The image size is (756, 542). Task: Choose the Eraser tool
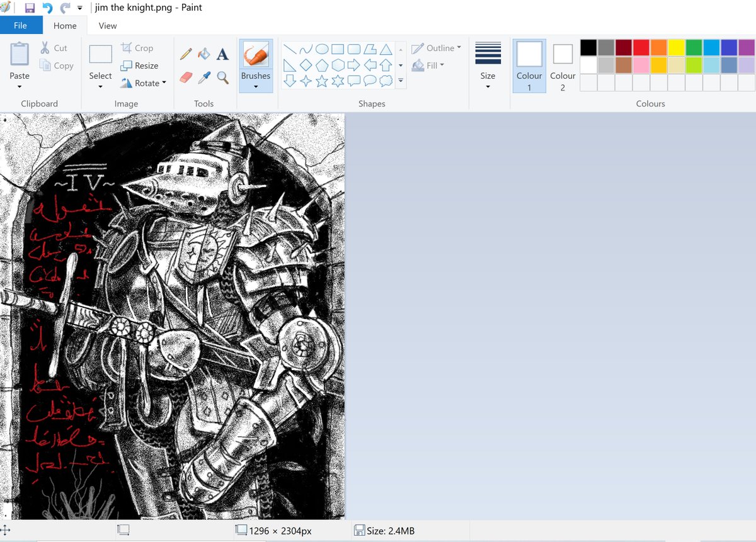click(x=185, y=77)
